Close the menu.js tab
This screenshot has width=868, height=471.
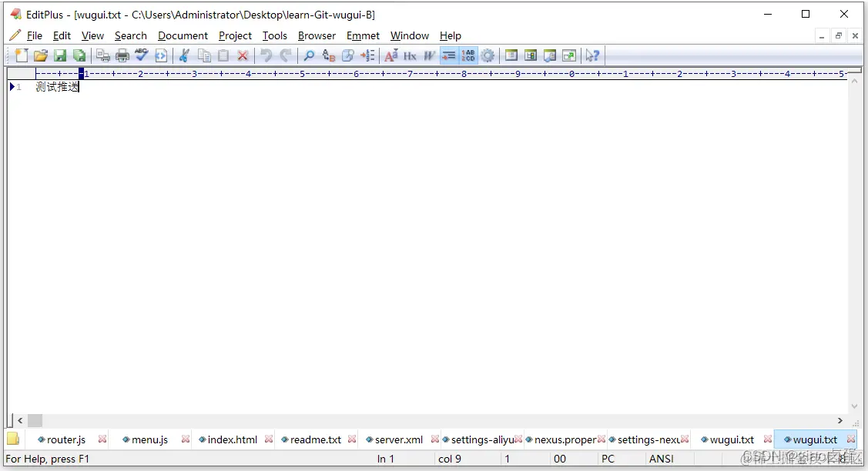[x=186, y=439]
